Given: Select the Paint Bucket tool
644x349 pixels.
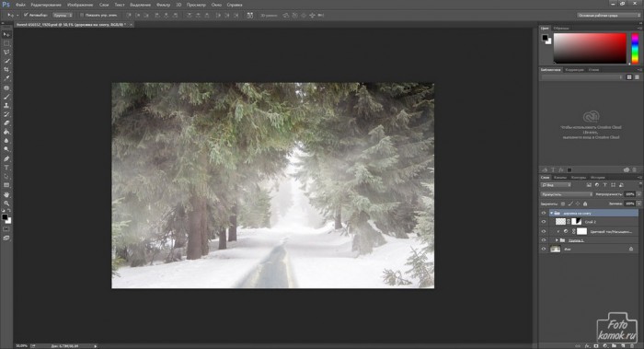Looking at the screenshot, I should tap(6, 132).
